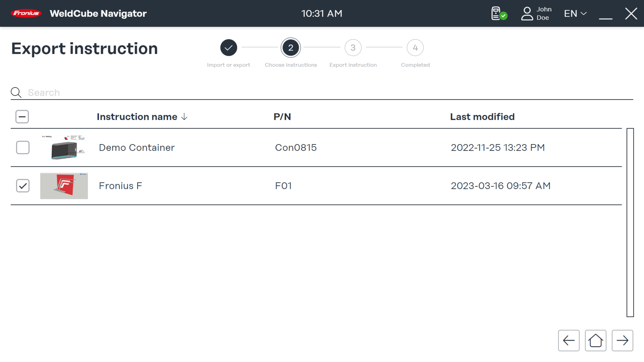Click the Last modified column header
This screenshot has width=644, height=362.
tap(482, 117)
